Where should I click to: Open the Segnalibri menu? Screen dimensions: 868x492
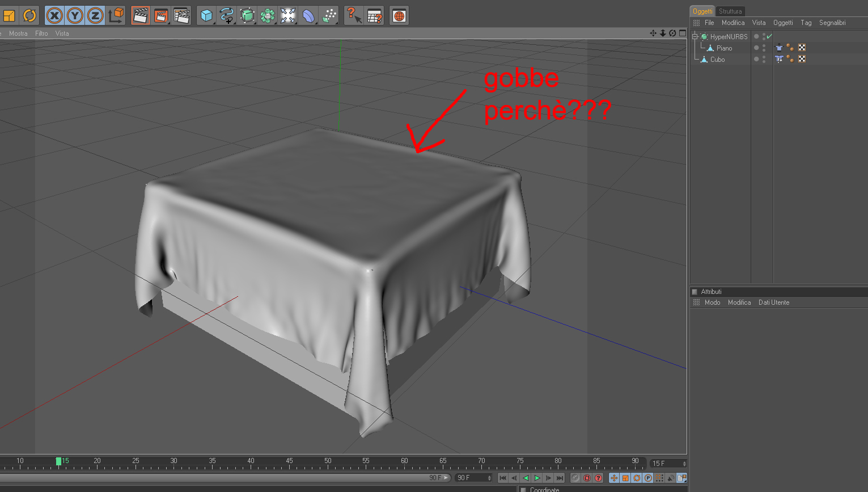click(x=832, y=23)
